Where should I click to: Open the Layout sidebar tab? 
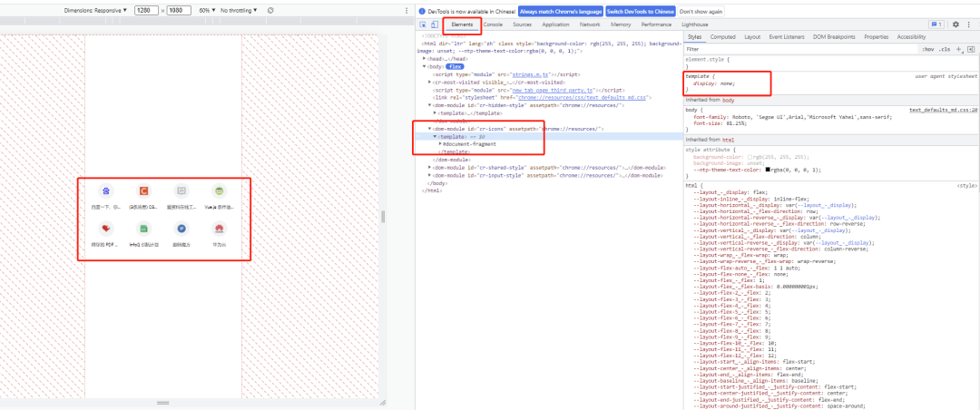point(752,37)
